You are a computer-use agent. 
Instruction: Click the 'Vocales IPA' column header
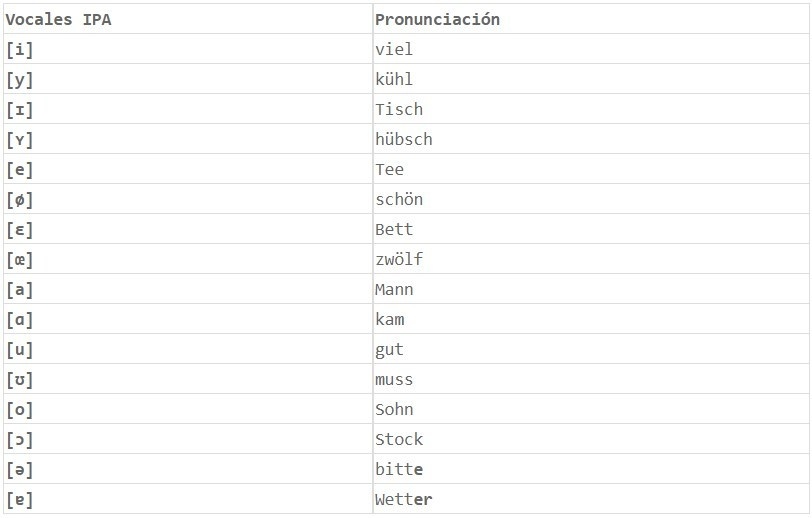(58, 19)
